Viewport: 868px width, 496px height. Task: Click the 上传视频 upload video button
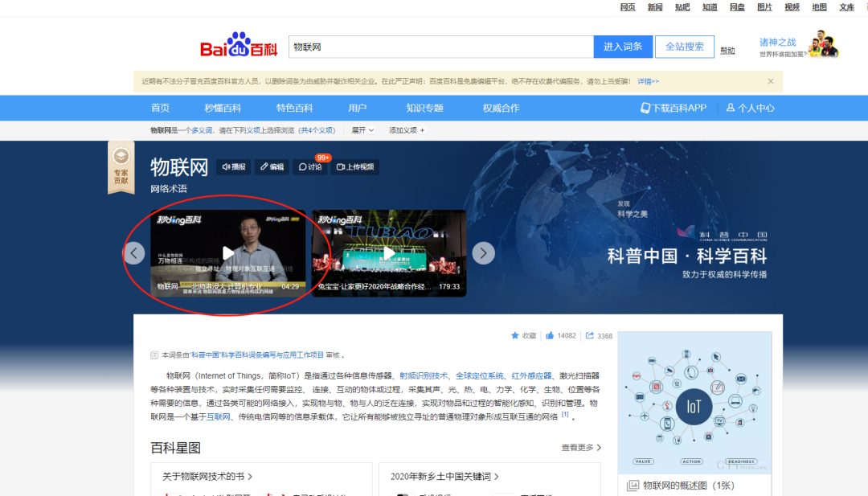355,166
